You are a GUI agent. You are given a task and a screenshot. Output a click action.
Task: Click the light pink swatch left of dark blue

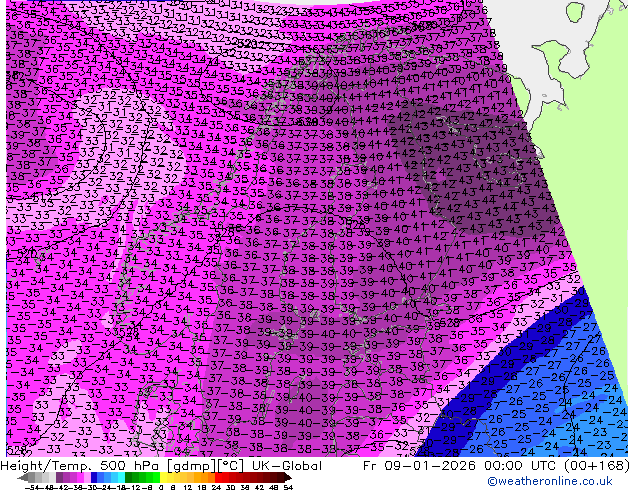(87, 477)
